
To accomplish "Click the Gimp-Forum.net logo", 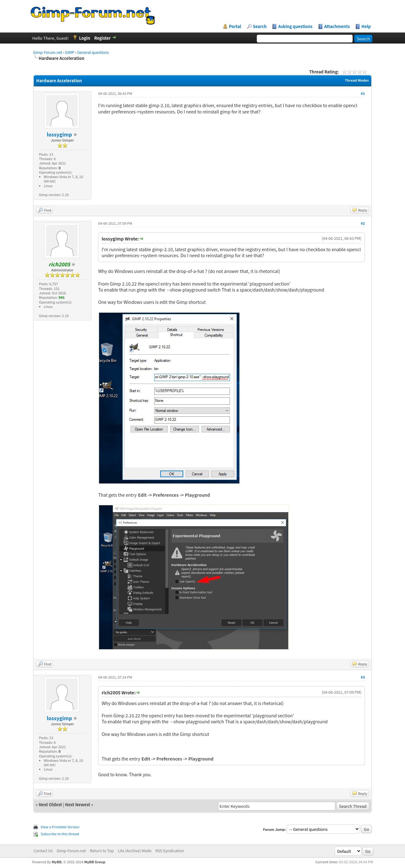I will 92,15.
